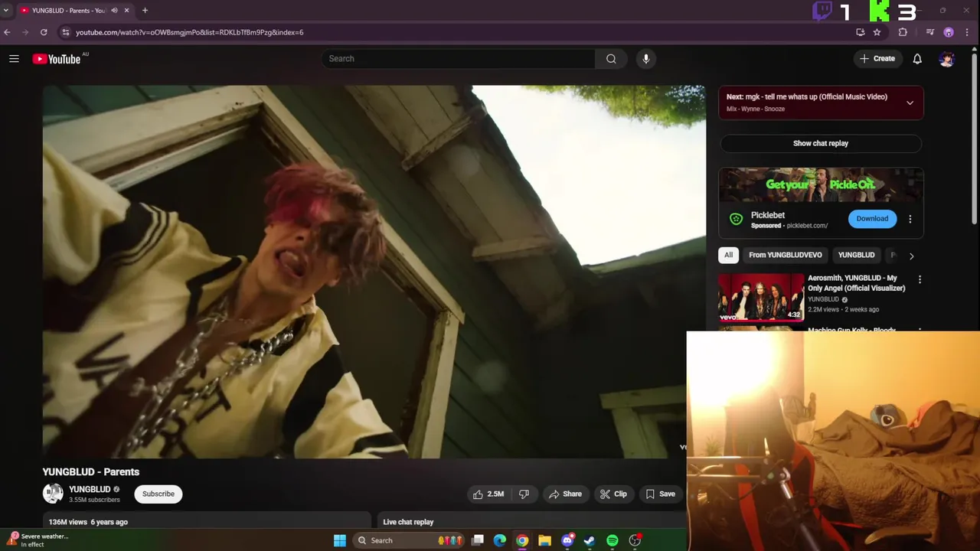Click Show chat replay
980x551 pixels.
click(x=821, y=143)
